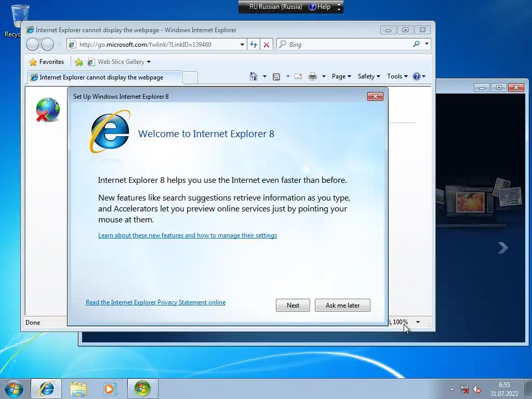Click the Show desktop strip
Screen dimensions: 532x399
point(529,389)
